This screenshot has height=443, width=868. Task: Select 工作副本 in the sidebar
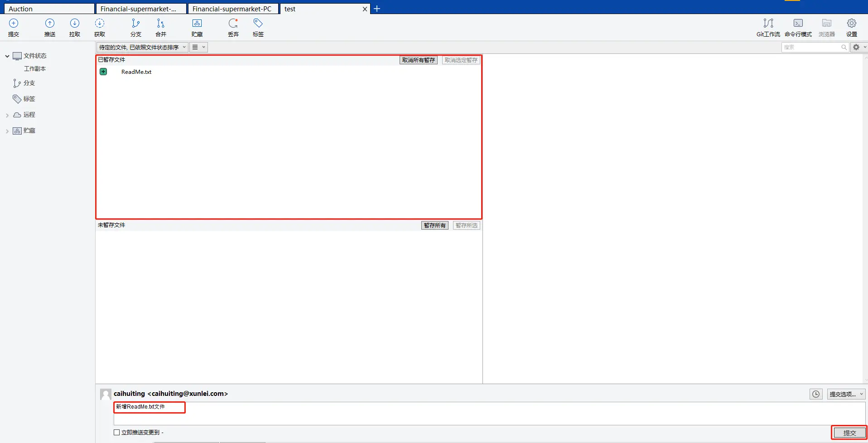click(35, 69)
